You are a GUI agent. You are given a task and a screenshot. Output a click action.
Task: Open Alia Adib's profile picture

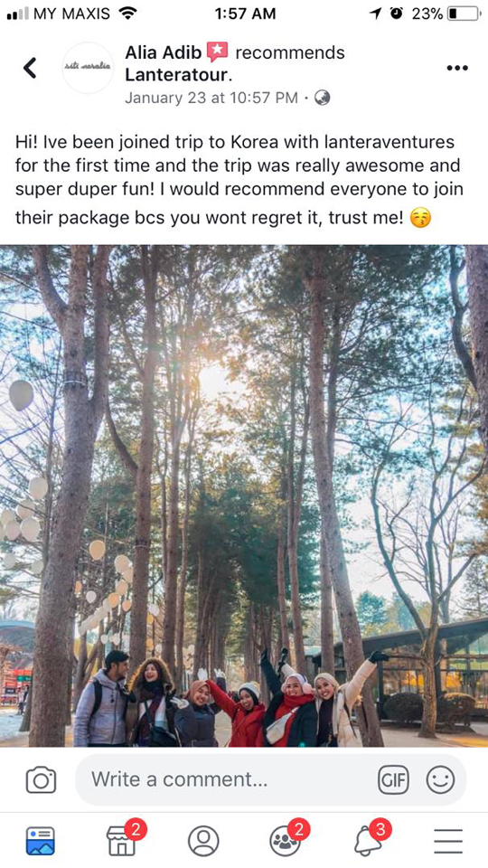[x=88, y=67]
